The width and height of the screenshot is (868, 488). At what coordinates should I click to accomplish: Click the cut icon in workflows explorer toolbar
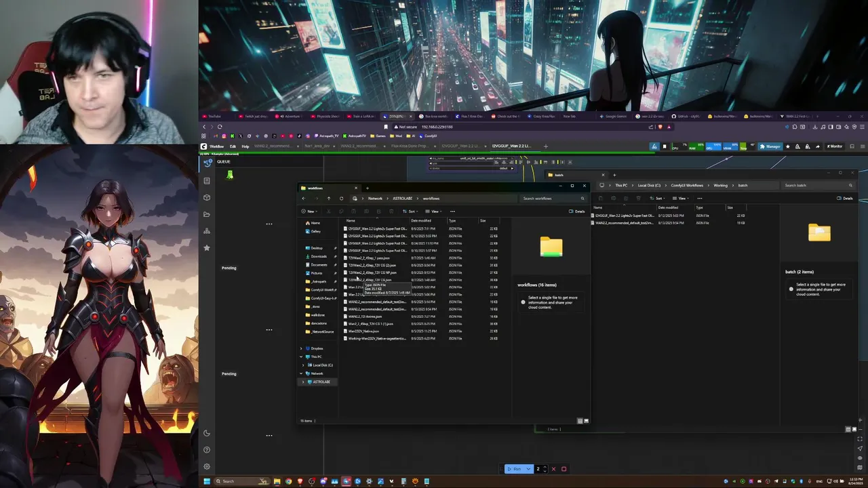(328, 211)
